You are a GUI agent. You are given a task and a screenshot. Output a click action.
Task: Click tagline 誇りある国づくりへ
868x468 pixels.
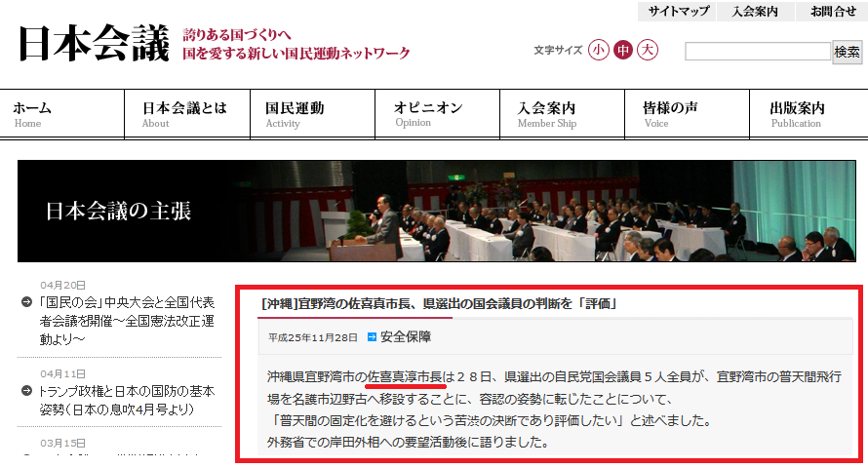[237, 35]
